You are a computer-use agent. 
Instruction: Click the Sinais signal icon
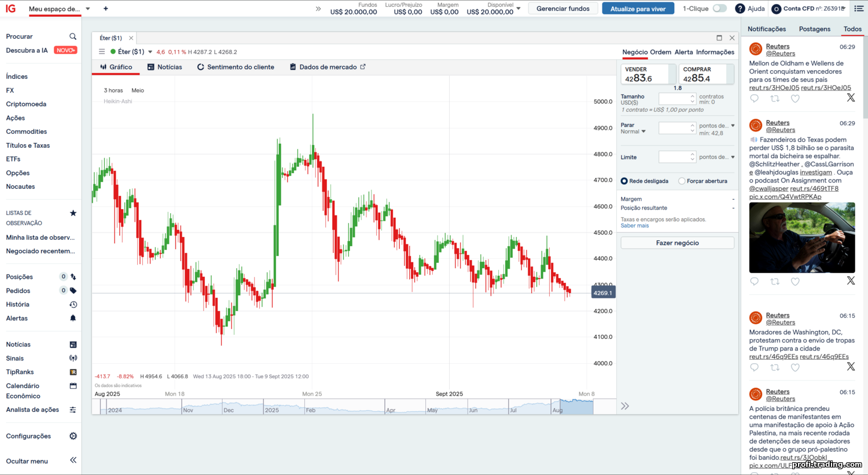[x=73, y=358]
